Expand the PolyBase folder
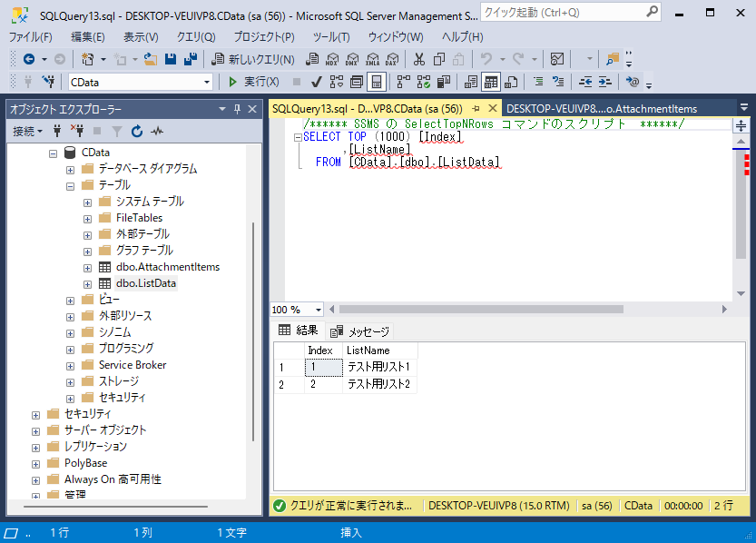The image size is (756, 543). (35, 464)
